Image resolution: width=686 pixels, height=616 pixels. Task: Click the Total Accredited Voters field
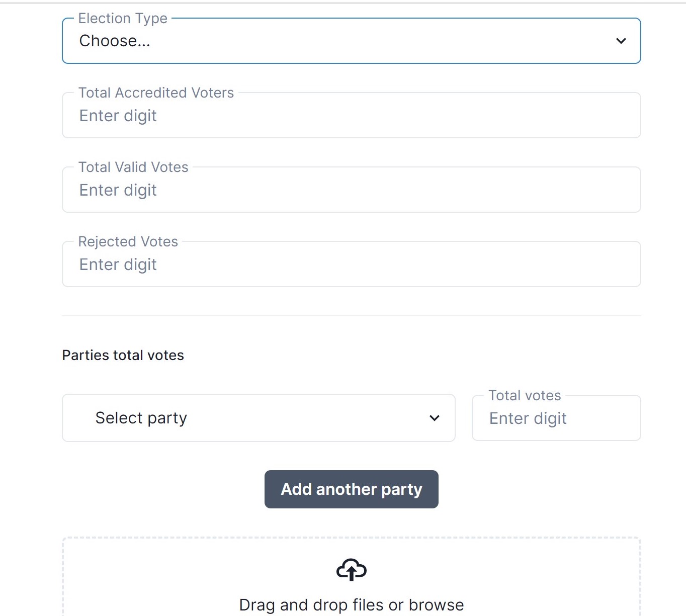(351, 115)
